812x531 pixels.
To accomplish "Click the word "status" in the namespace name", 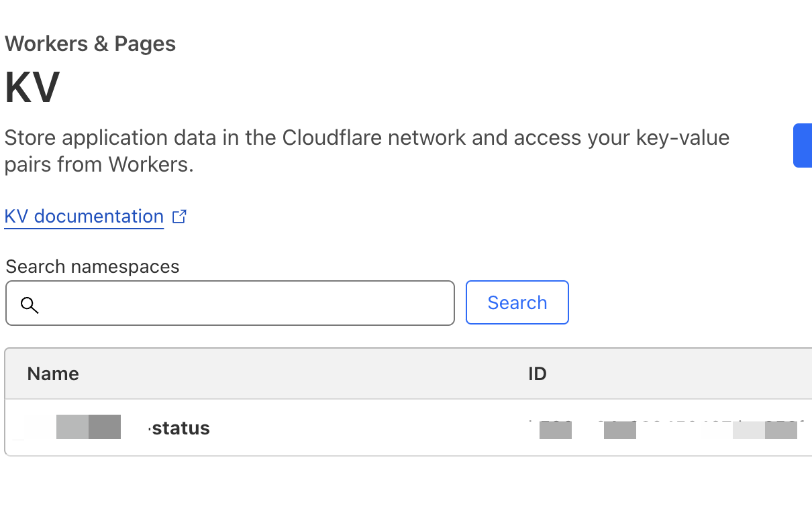I will point(181,428).
